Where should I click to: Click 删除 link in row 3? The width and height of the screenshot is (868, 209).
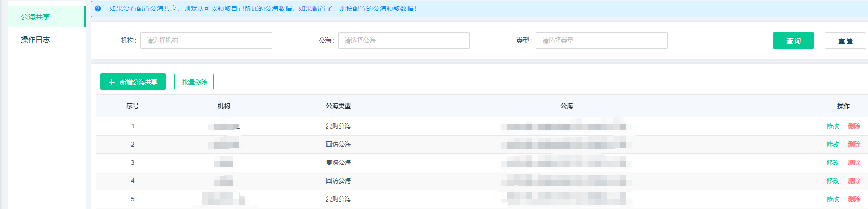click(x=854, y=163)
